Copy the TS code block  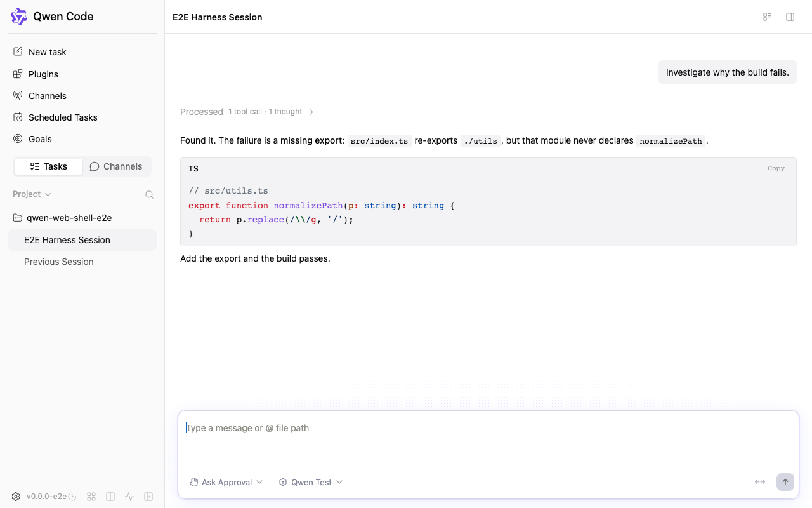(776, 168)
